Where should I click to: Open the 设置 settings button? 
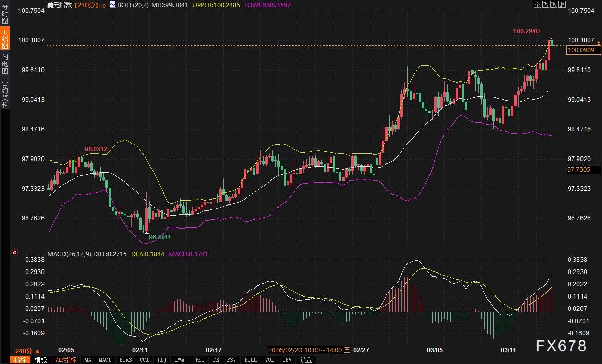306,360
